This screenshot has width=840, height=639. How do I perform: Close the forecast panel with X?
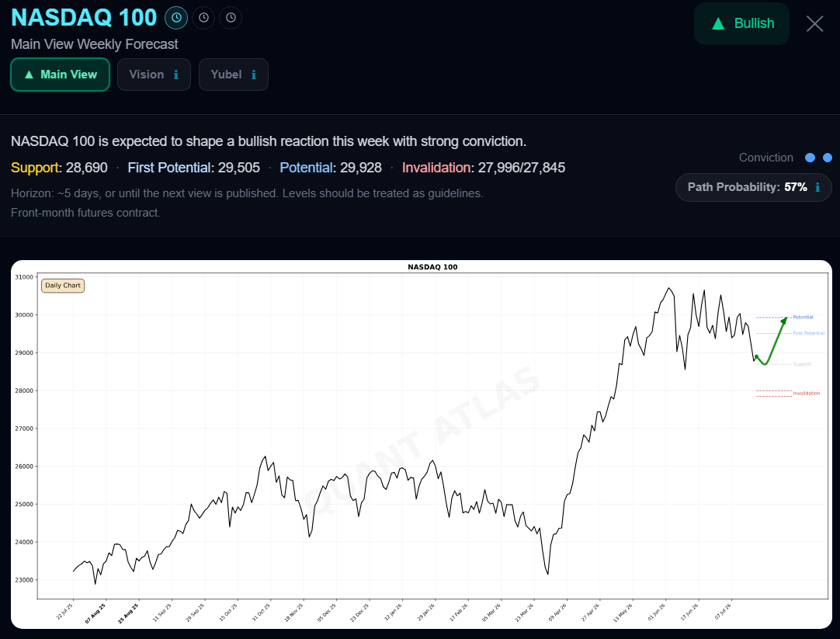pos(815,23)
